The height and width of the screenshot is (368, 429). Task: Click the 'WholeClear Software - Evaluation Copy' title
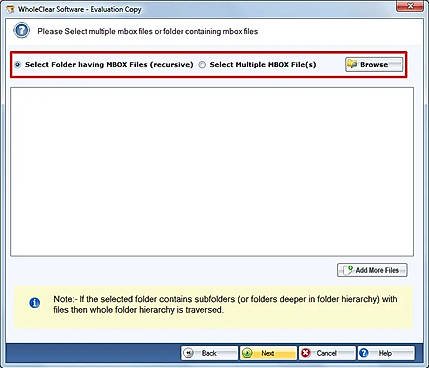80,9
